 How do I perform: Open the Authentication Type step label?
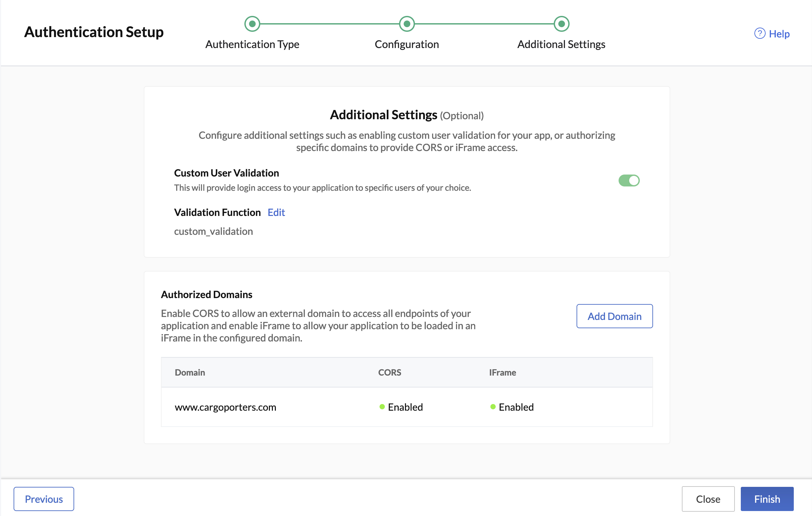point(252,44)
